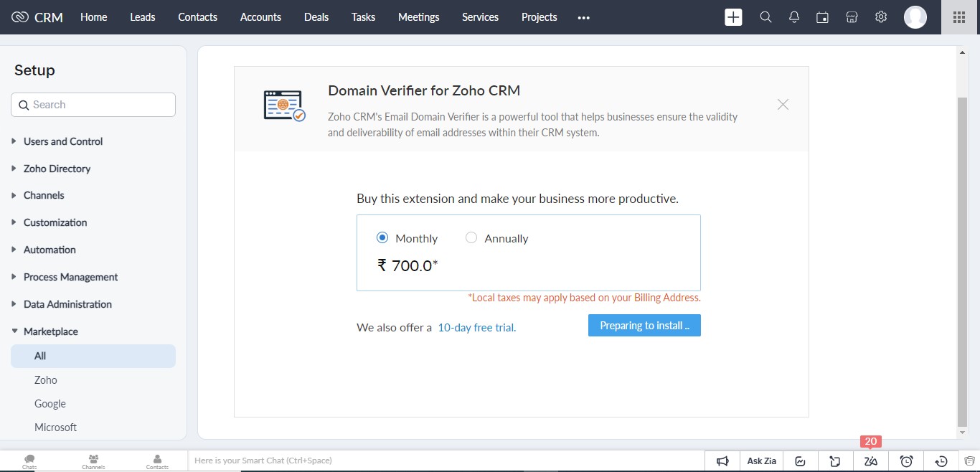980x472 pixels.
Task: Open the Zoho apps grid launcher
Action: pyautogui.click(x=959, y=17)
